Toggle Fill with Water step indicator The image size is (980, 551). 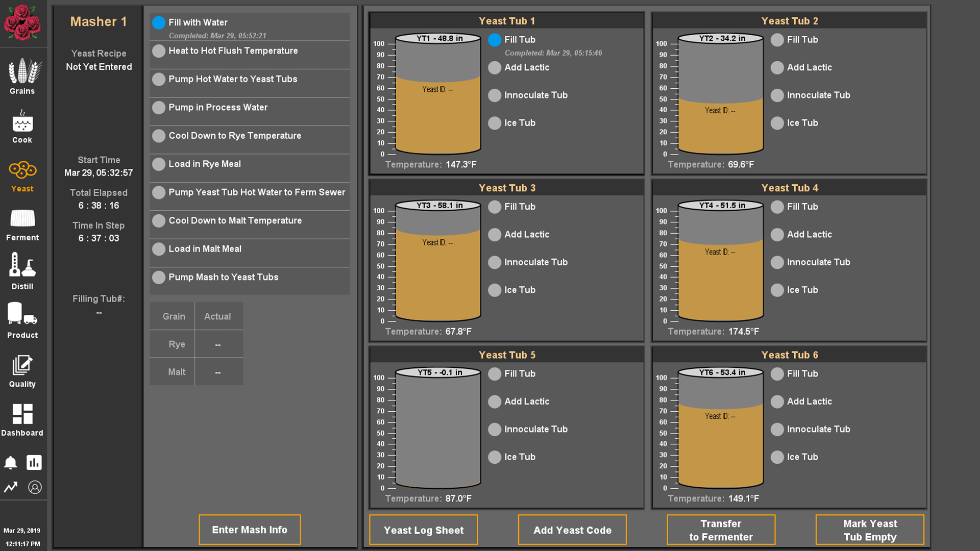[159, 22]
